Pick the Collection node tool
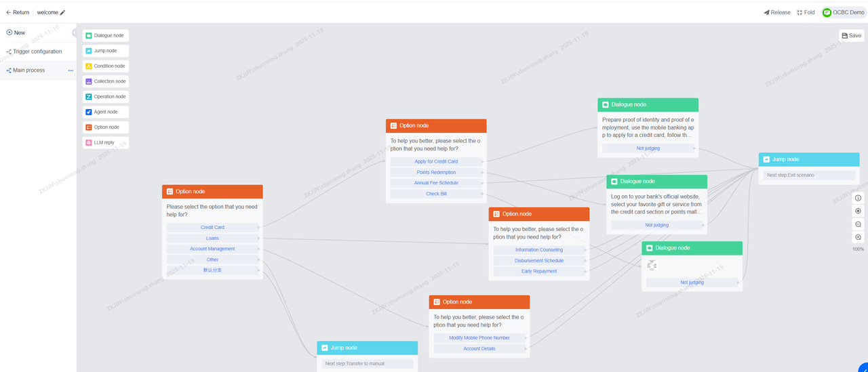Image resolution: width=868 pixels, height=372 pixels. 105,81
